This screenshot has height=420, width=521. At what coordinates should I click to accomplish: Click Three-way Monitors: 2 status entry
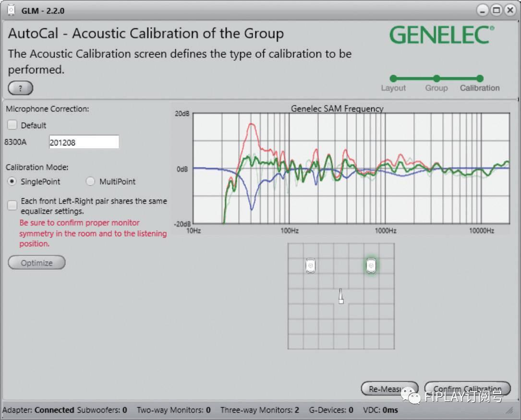point(259,410)
